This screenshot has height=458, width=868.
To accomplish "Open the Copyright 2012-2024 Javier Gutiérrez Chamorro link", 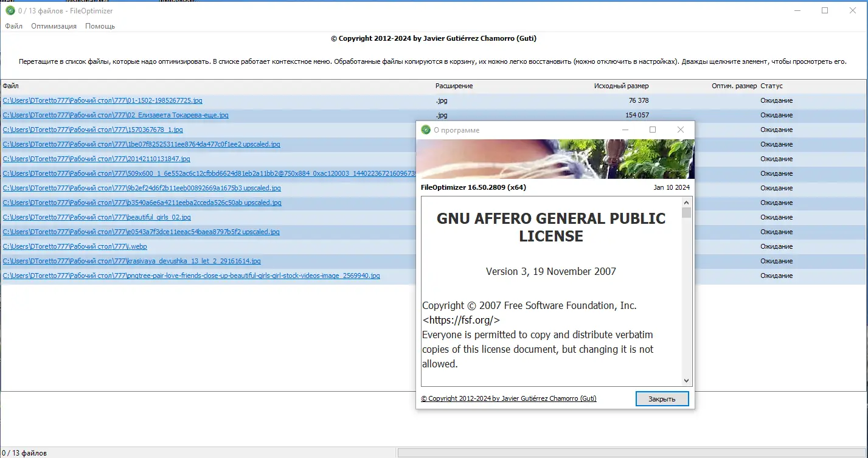I will pos(509,398).
